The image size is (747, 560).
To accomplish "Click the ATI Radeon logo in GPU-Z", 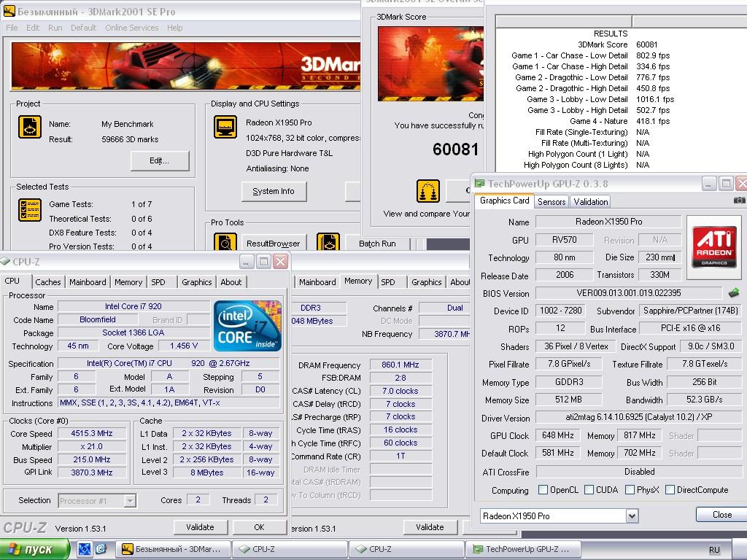I will [x=713, y=247].
